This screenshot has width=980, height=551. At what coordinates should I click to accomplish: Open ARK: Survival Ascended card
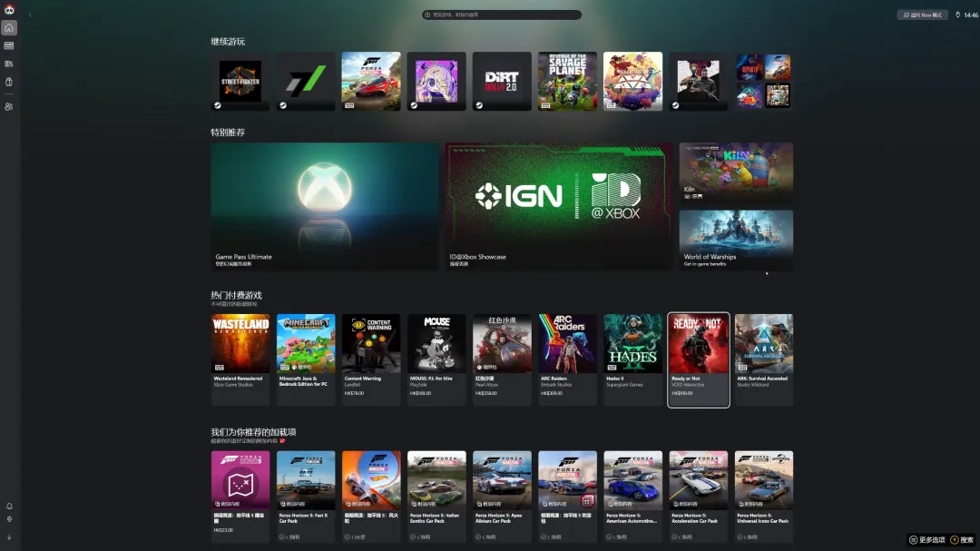pyautogui.click(x=764, y=359)
